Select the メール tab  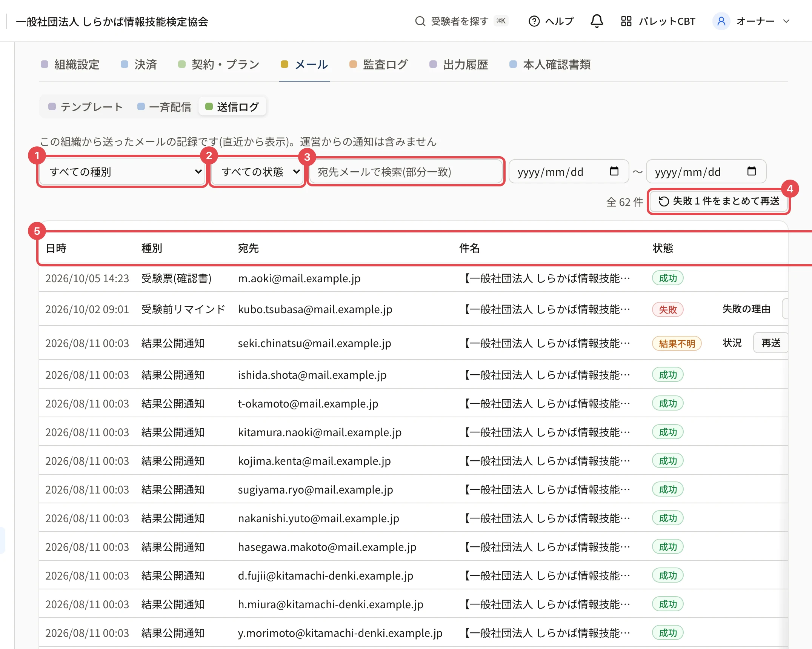[304, 65]
